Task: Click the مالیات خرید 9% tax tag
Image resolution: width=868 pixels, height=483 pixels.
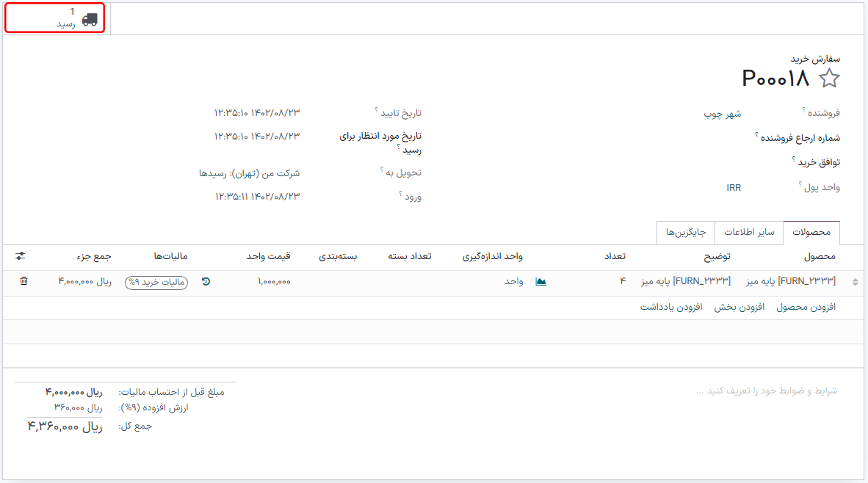Action: (x=156, y=282)
